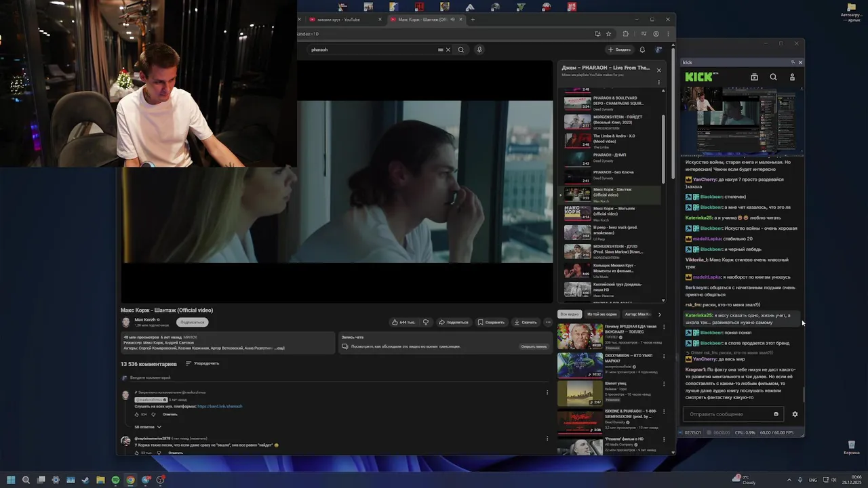Screen dimensions: 868x488
Task: Start voice search with the microphone icon
Action: (x=479, y=49)
